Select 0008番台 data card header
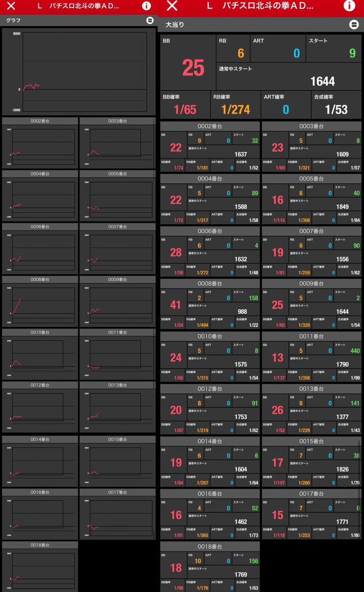 pyautogui.click(x=210, y=284)
